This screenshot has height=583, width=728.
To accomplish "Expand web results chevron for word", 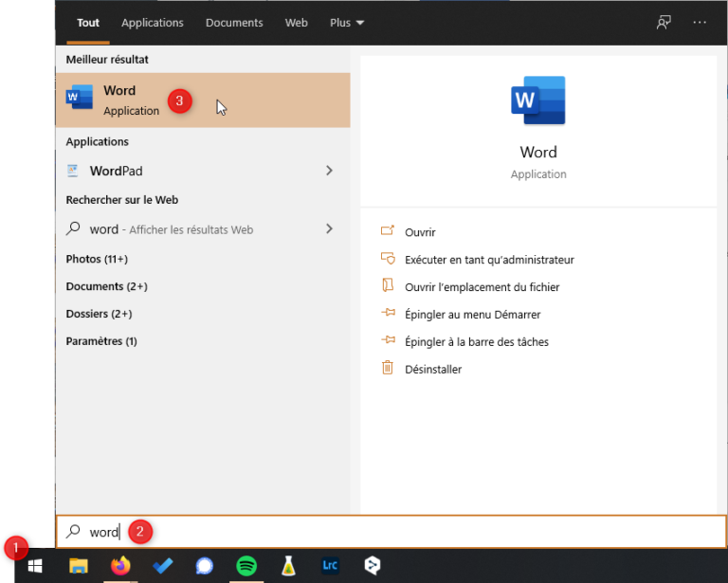I will click(x=329, y=228).
